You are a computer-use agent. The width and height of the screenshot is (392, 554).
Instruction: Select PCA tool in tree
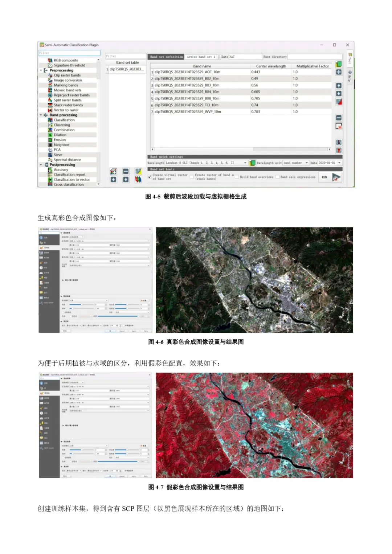(x=57, y=149)
